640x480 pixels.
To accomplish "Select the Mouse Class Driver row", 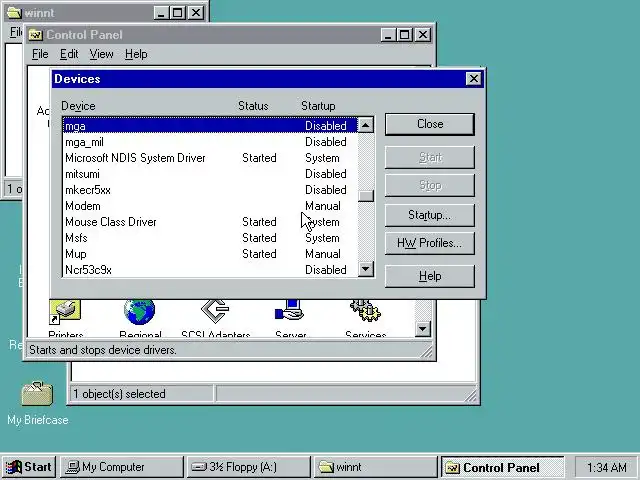I will [210, 222].
